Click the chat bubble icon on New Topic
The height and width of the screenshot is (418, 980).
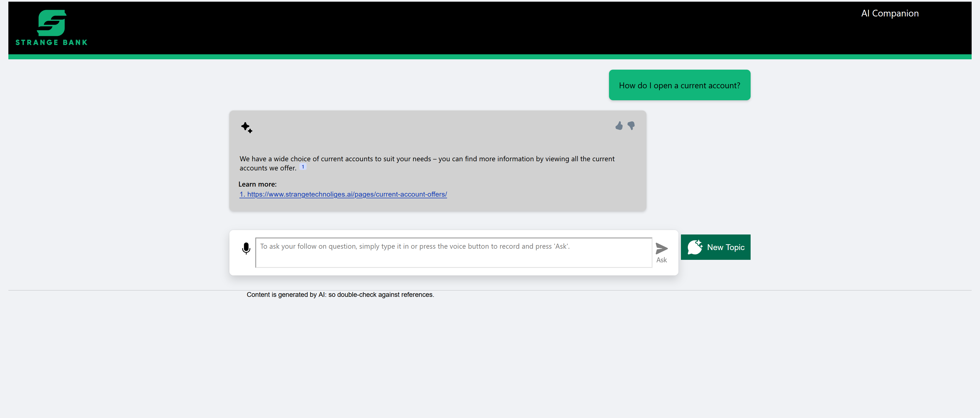[695, 247]
